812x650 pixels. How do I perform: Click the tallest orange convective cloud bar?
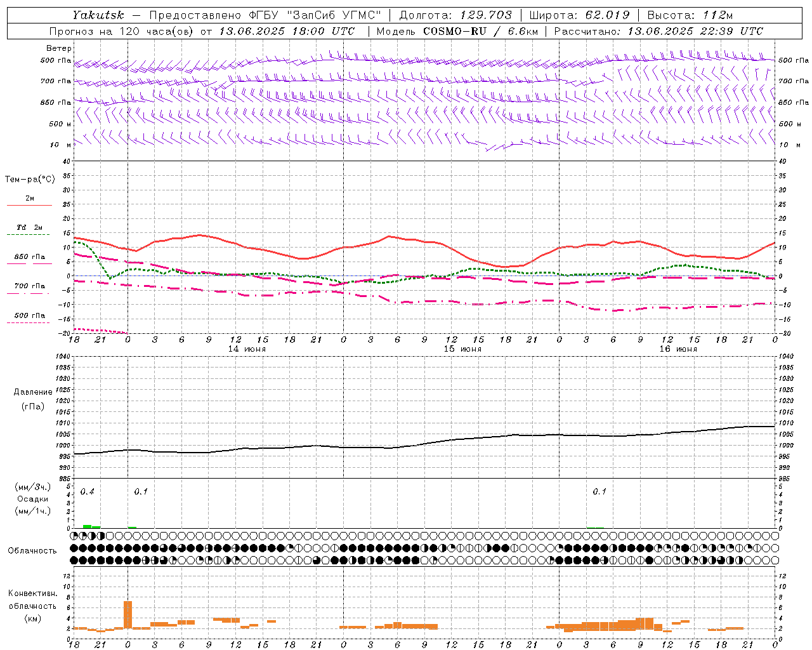pyautogui.click(x=128, y=614)
